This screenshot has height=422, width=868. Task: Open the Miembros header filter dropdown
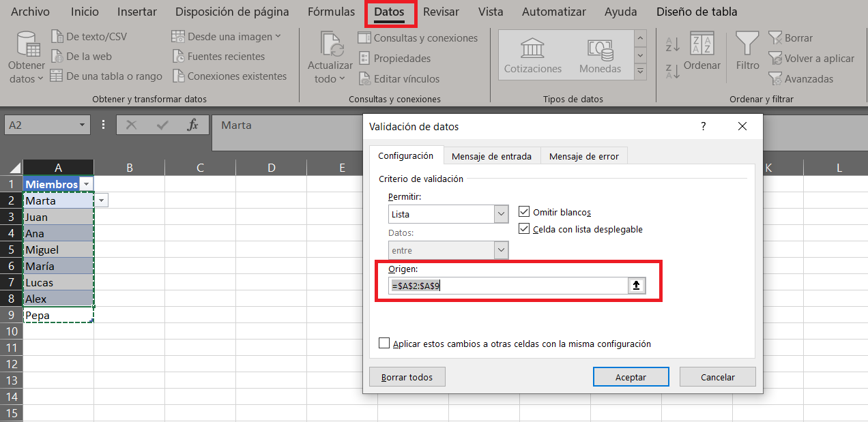(86, 185)
